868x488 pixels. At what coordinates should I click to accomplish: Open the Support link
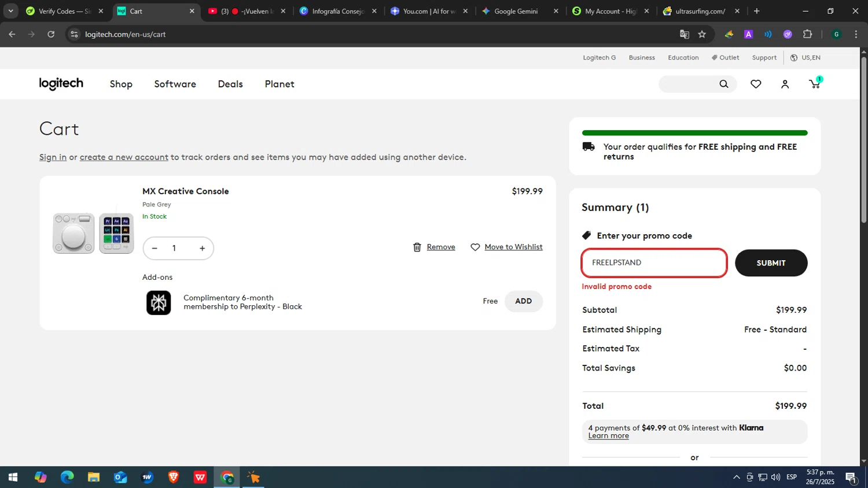[764, 57]
